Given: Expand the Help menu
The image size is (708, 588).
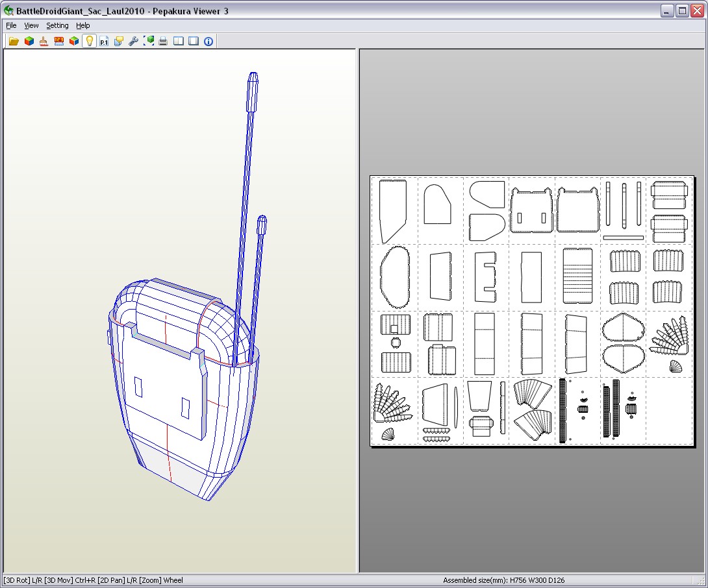Looking at the screenshot, I should [x=82, y=25].
